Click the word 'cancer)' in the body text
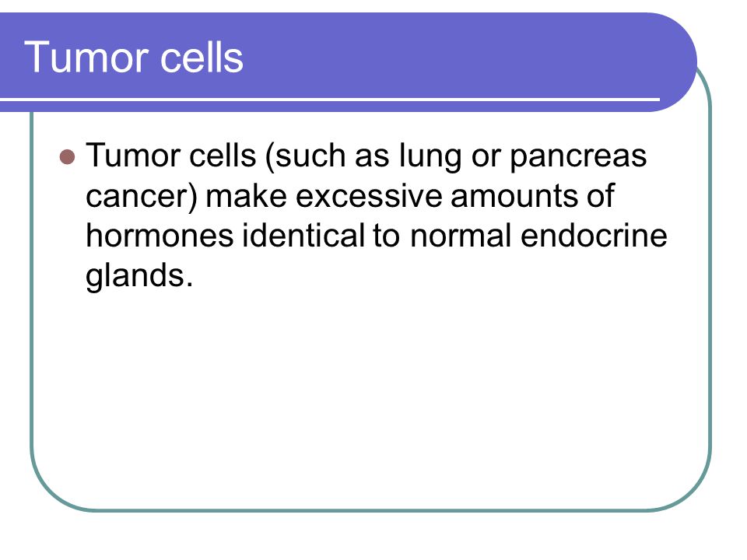Screen dimensions: 747x560 (x=142, y=196)
